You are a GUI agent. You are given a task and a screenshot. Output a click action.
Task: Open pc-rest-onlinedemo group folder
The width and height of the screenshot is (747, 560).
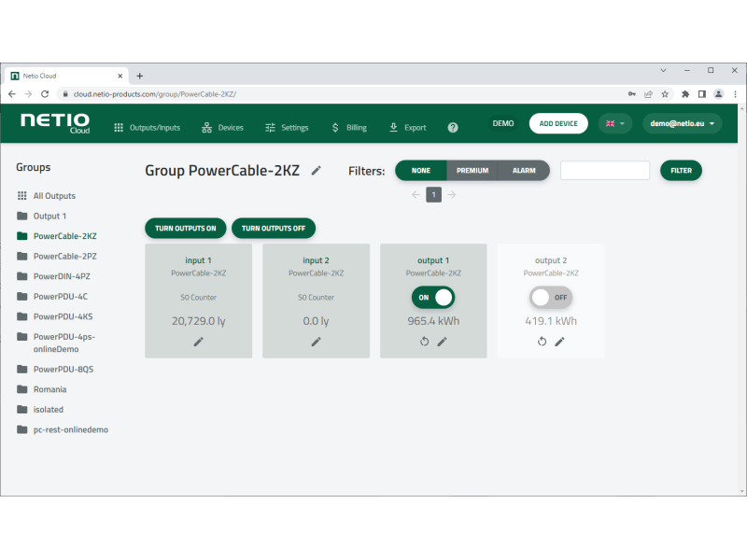pos(63,429)
